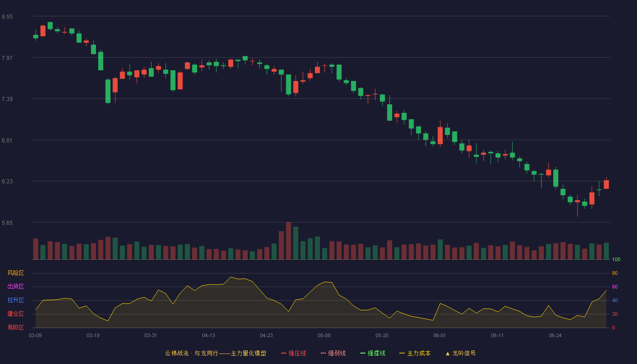Click the 05-20 date label
Screen dimensions: 637x364
click(x=382, y=335)
